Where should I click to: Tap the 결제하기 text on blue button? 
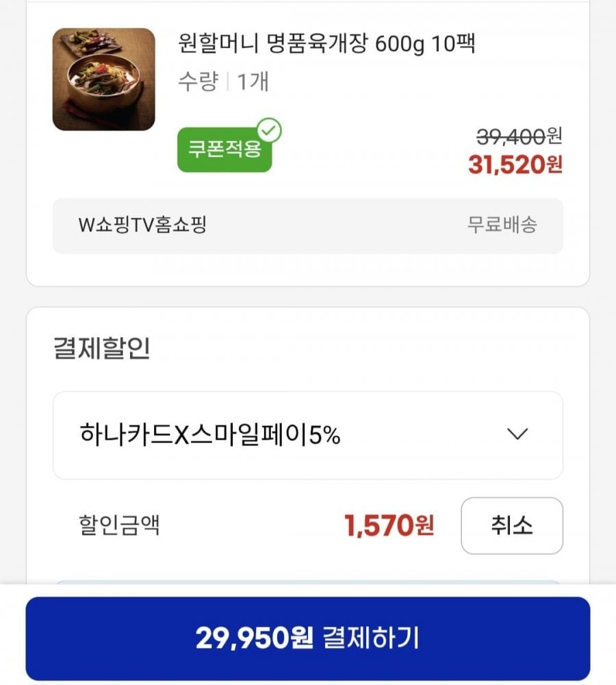370,638
